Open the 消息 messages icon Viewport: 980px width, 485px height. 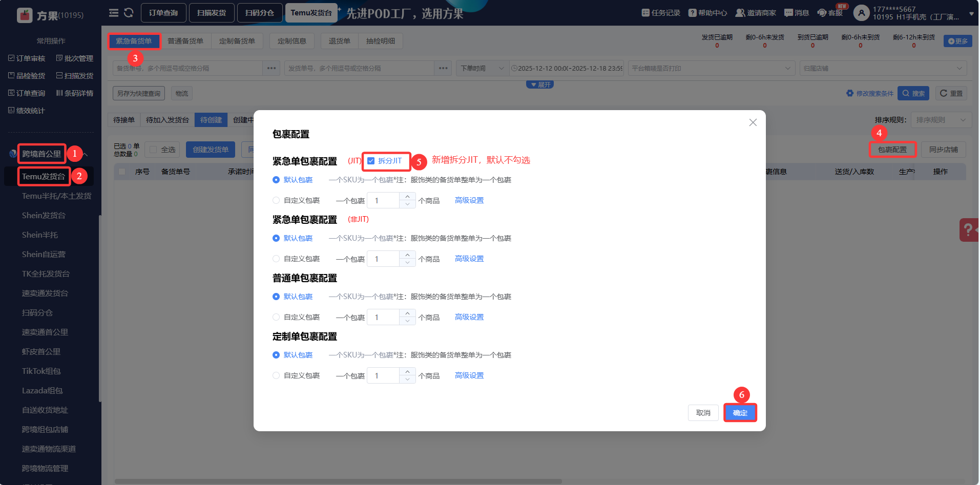(788, 13)
